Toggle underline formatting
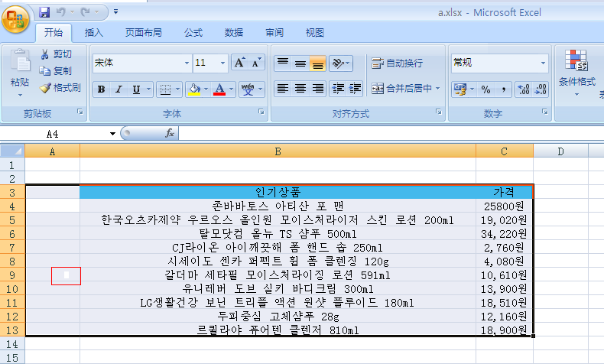Screen dimensions: 604x364 pyautogui.click(x=136, y=89)
